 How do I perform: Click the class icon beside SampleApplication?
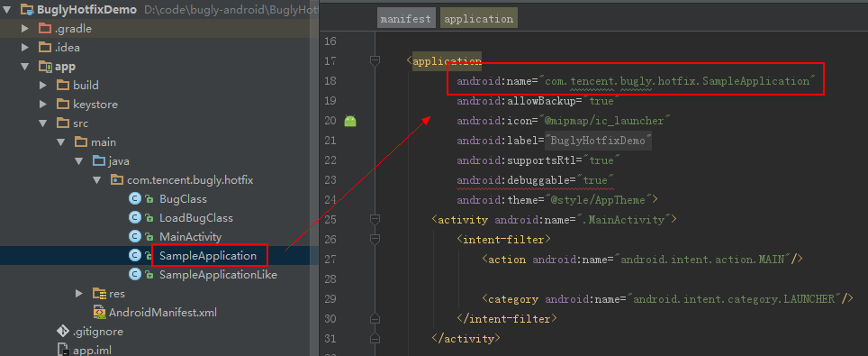click(x=134, y=256)
